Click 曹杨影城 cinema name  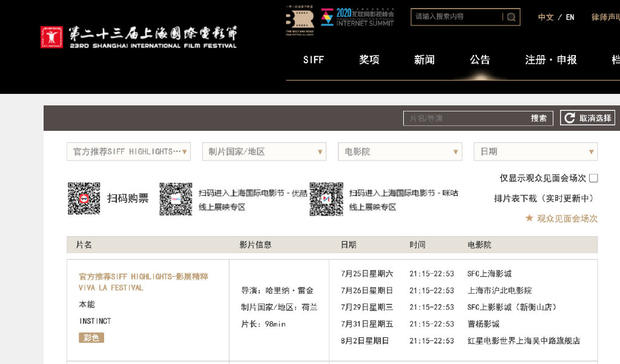point(483,324)
